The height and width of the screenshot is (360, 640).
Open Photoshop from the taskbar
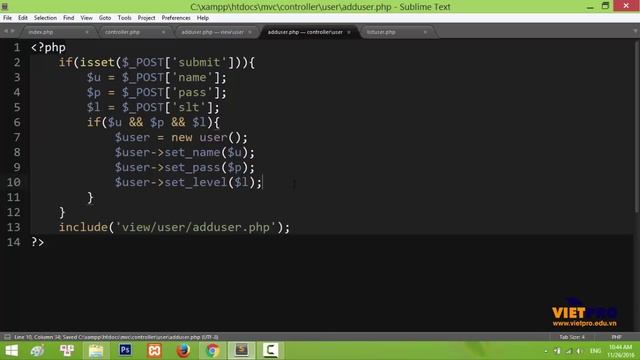(125, 350)
